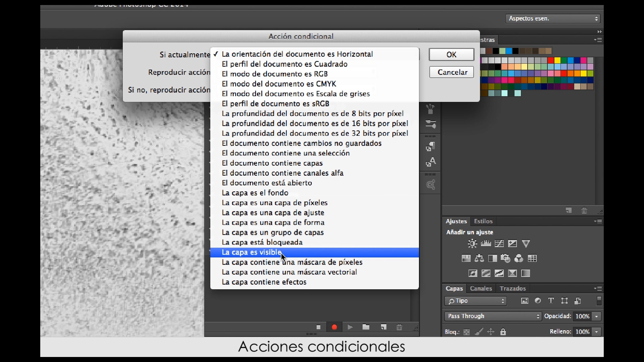Filter layers by type layers icon
Viewport: 644px width, 362px height.
[x=551, y=301]
